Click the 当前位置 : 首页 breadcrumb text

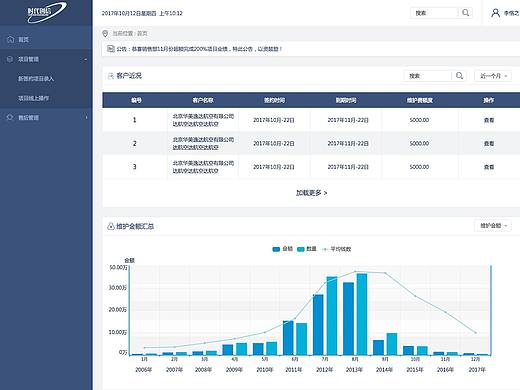click(130, 33)
